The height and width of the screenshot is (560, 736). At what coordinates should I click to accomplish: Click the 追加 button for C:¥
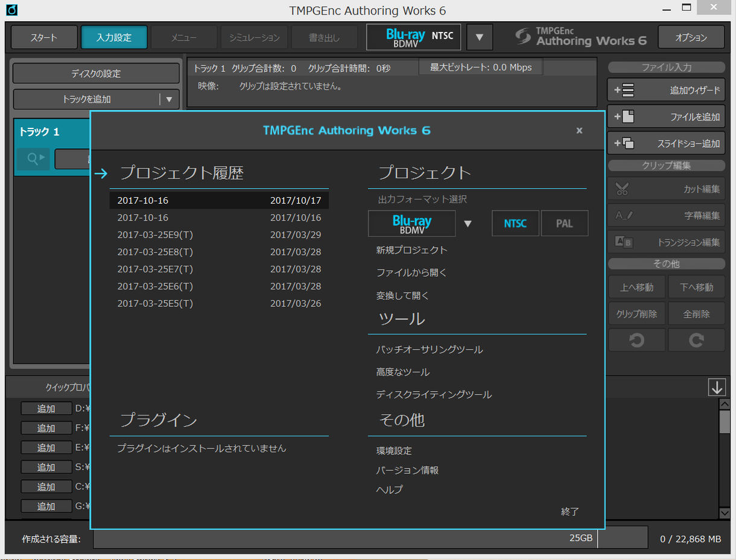point(46,486)
